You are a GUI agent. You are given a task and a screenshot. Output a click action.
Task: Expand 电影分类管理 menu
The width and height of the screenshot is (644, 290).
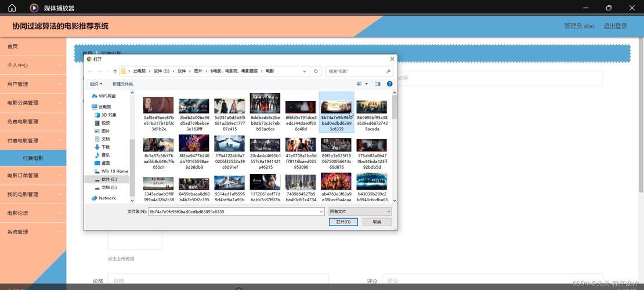(x=33, y=103)
